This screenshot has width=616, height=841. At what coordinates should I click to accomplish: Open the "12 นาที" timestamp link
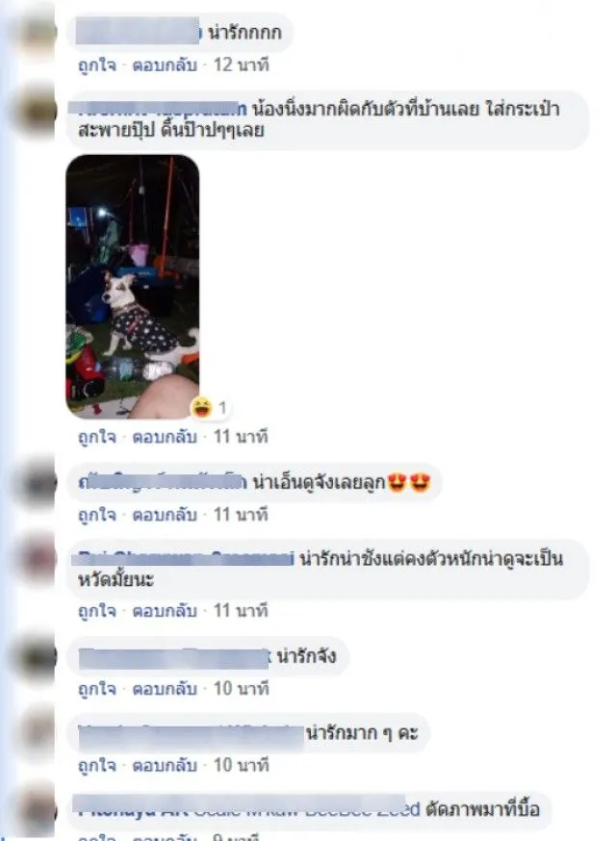(x=242, y=65)
